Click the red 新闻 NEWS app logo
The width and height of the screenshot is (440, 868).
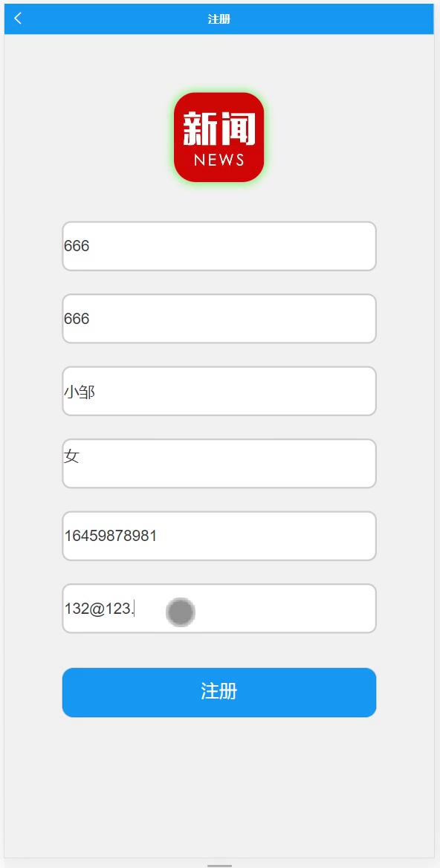tap(219, 137)
